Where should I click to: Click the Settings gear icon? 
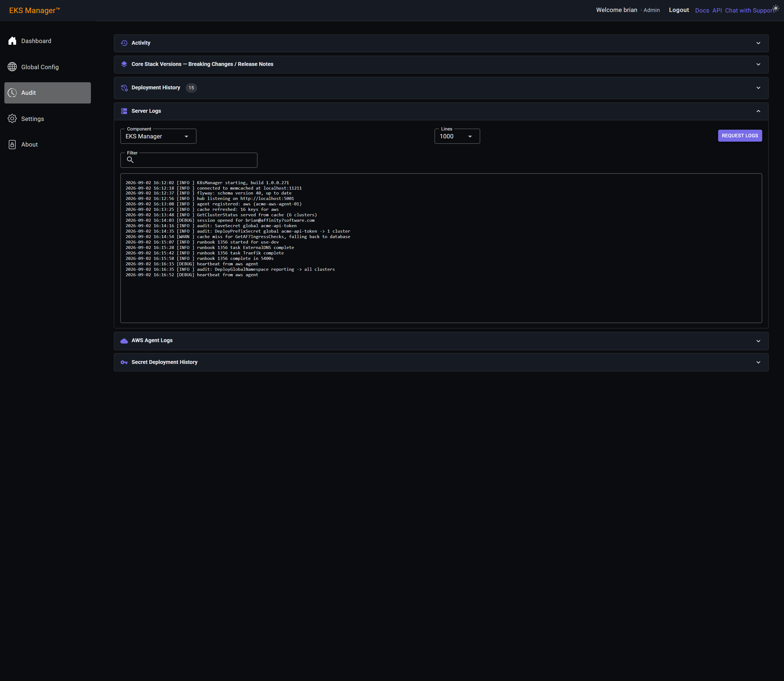[x=12, y=118]
